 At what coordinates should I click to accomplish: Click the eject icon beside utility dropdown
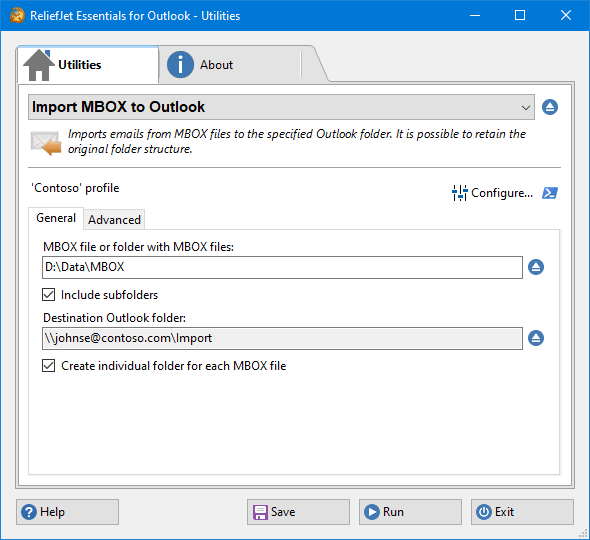click(x=550, y=107)
